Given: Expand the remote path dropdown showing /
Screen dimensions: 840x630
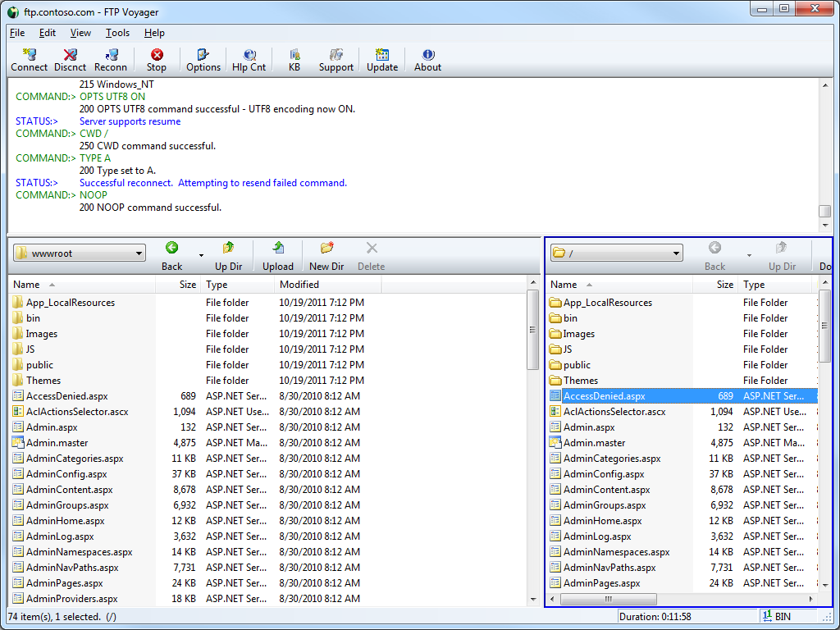Looking at the screenshot, I should click(675, 253).
